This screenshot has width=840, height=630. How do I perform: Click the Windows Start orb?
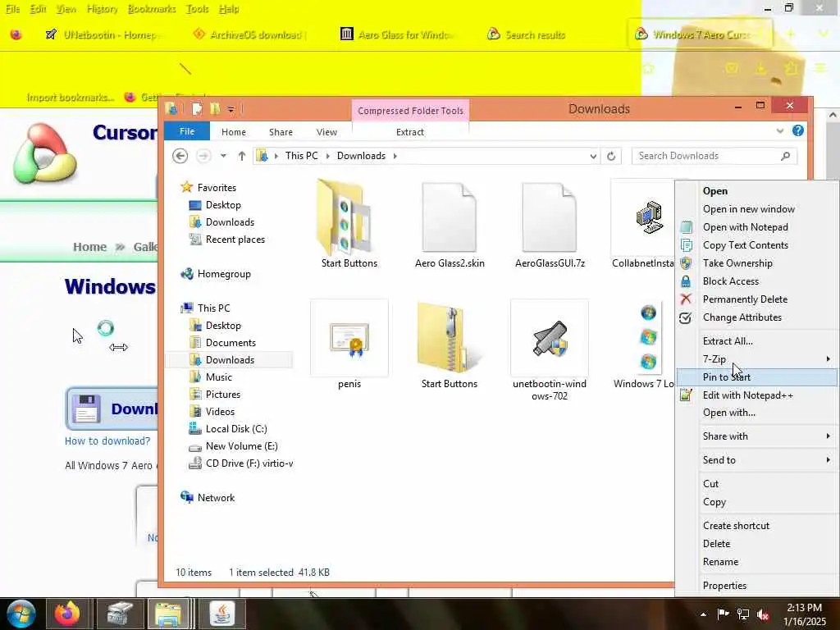(21, 614)
